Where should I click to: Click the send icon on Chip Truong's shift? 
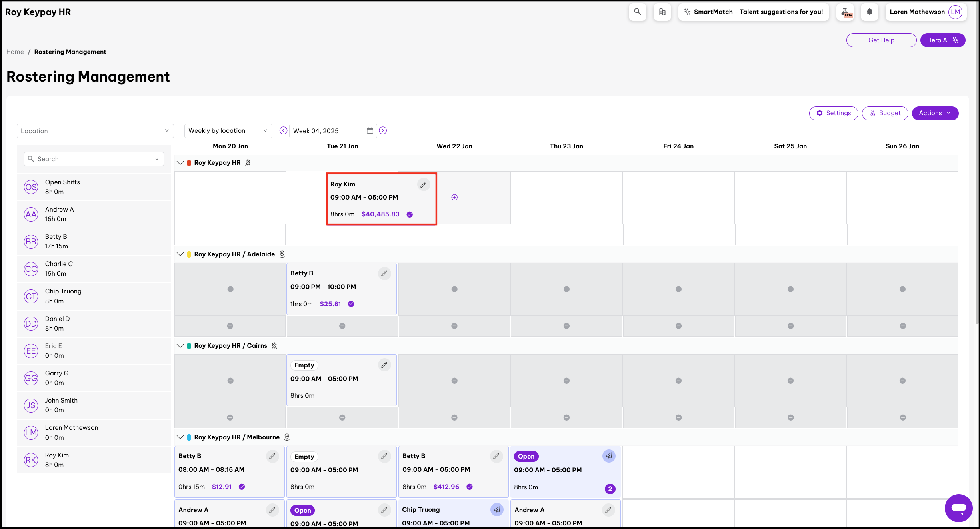(496, 509)
